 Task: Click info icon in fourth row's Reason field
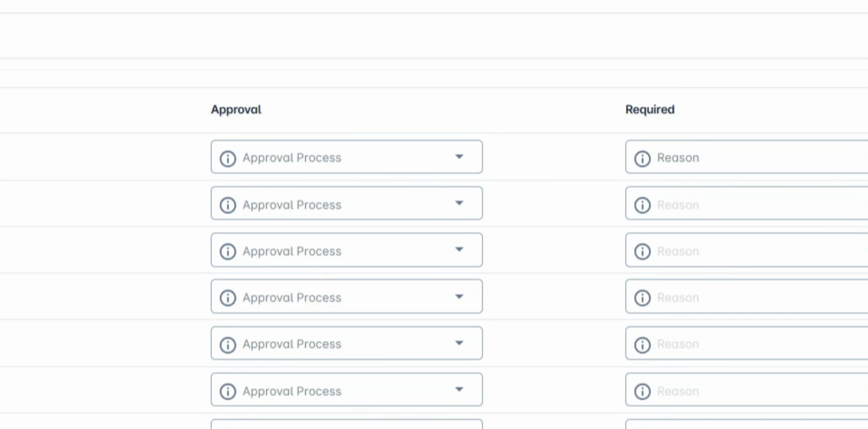(x=642, y=298)
